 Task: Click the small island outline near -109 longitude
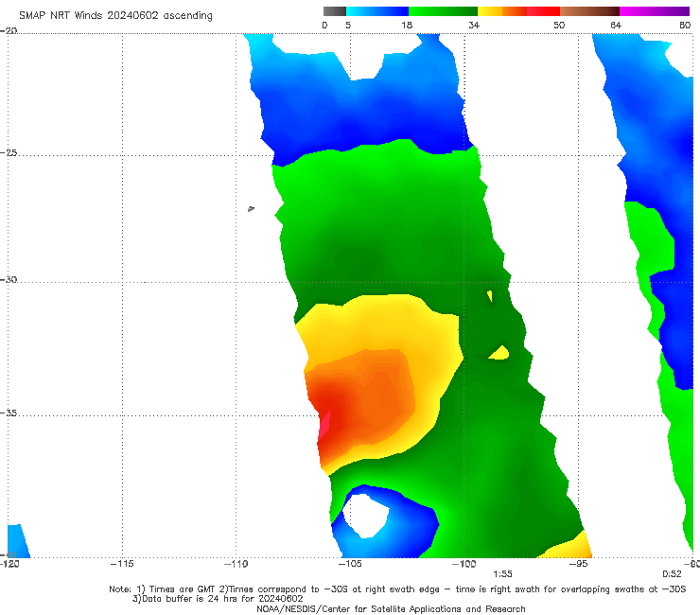pos(251,208)
